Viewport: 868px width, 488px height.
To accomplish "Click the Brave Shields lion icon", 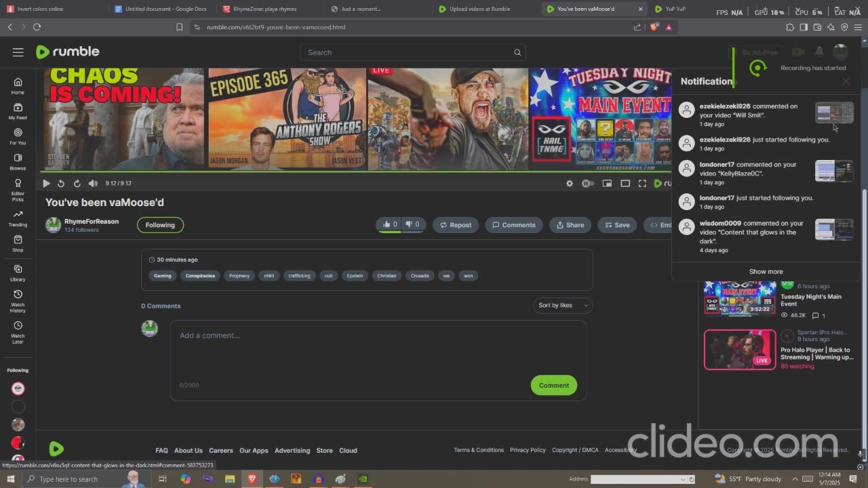I will click(654, 27).
